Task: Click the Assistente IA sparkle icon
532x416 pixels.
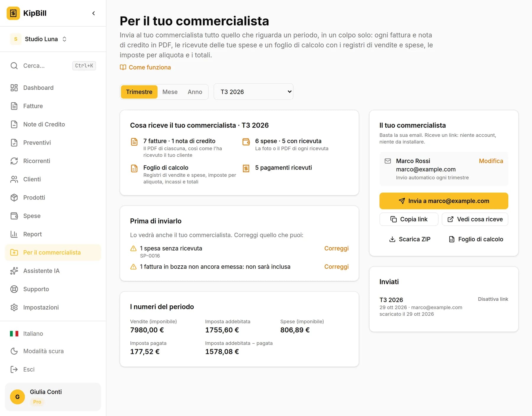Action: [14, 271]
